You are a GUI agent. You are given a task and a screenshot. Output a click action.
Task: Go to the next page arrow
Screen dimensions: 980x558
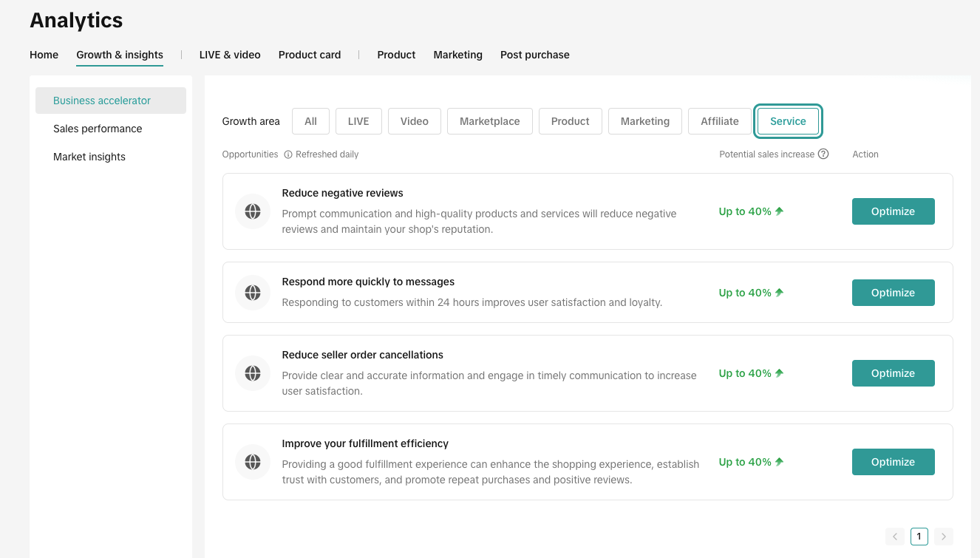point(943,537)
